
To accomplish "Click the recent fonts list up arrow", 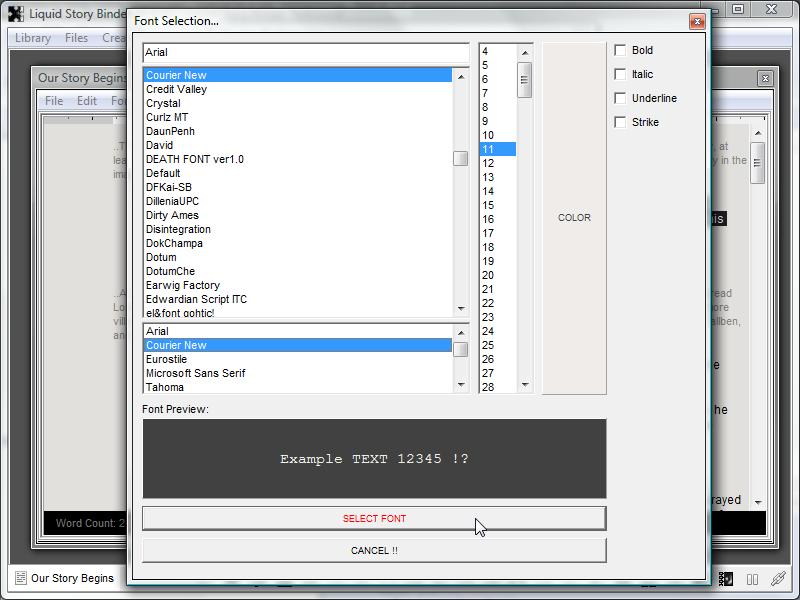I will tap(460, 331).
